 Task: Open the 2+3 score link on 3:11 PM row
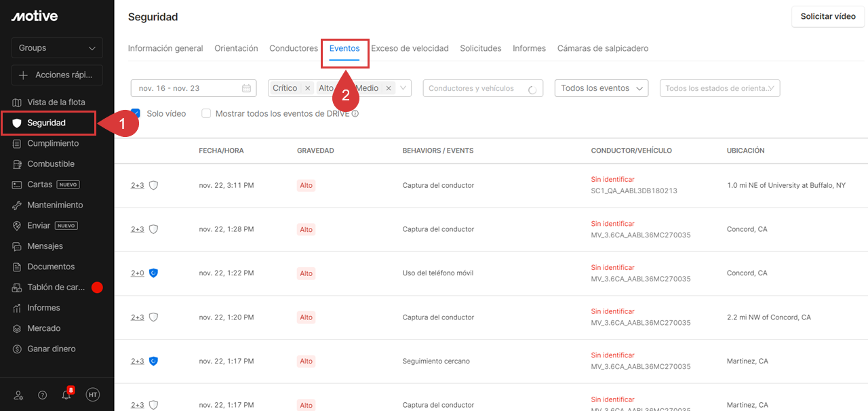tap(138, 185)
